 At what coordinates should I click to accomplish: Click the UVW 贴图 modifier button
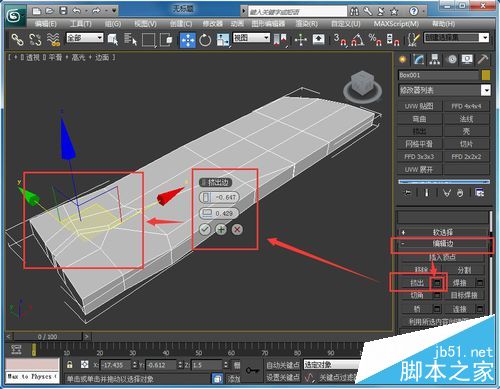click(x=419, y=106)
